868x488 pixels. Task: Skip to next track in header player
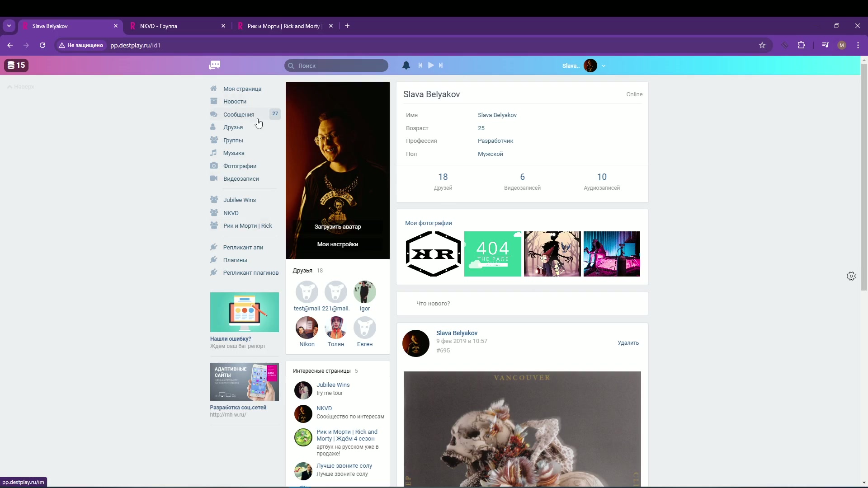tap(441, 66)
